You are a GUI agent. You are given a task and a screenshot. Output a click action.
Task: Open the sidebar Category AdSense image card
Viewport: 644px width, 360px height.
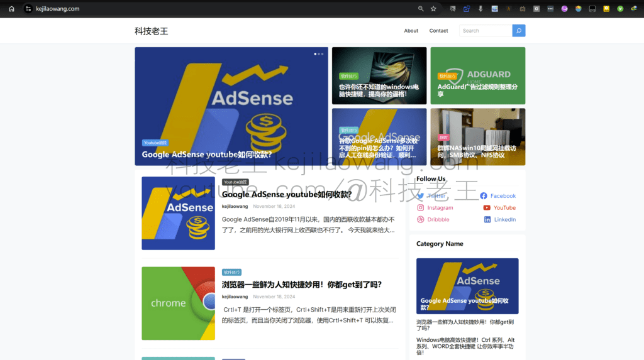pyautogui.click(x=467, y=286)
